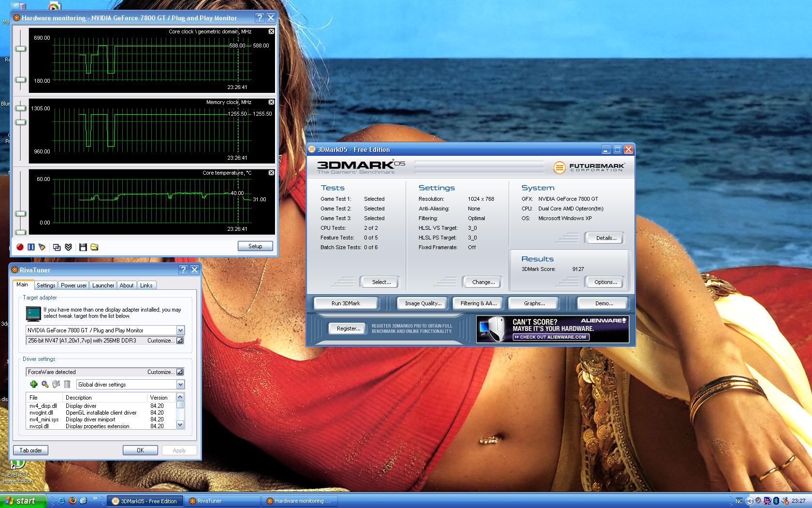
Task: Click Demo button in 3DMark05
Action: coord(604,303)
